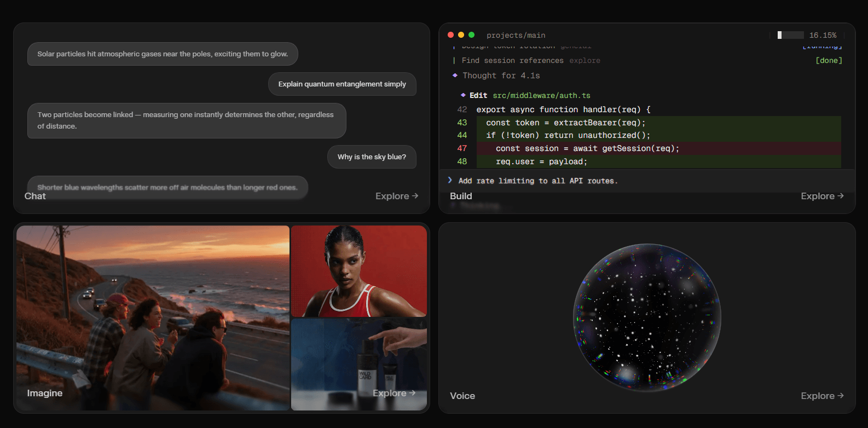
Task: Click the Voice particle orb
Action: [647, 317]
